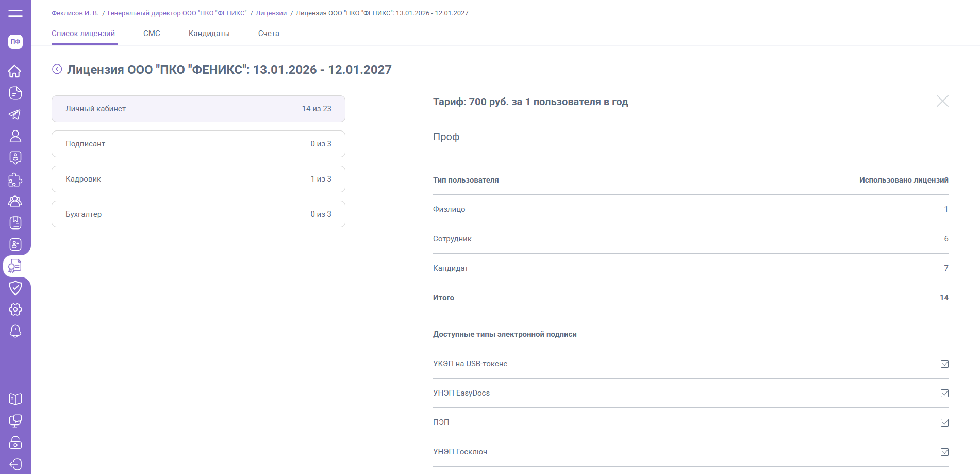Screen dimensions: 980x474
Task: Open the book knowledge base icon
Action: pyautogui.click(x=15, y=399)
